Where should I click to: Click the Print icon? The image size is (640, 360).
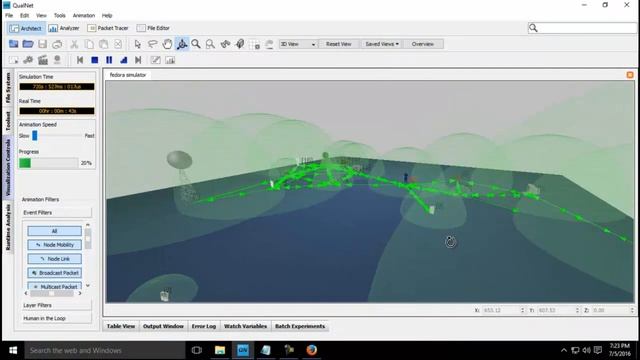(57, 44)
